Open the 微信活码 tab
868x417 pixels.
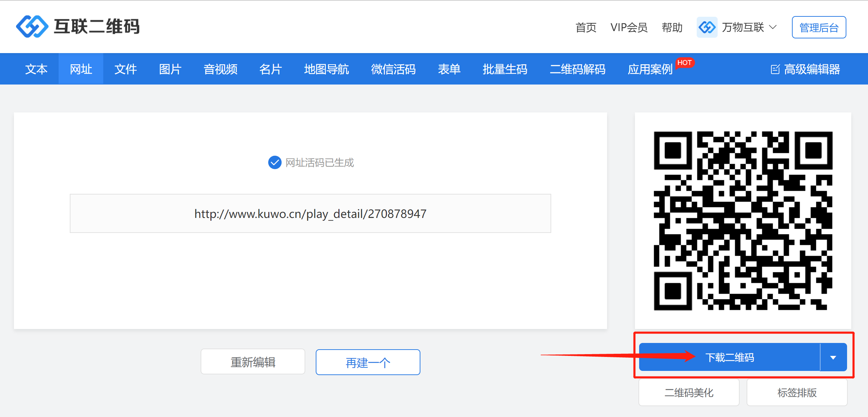pos(394,69)
